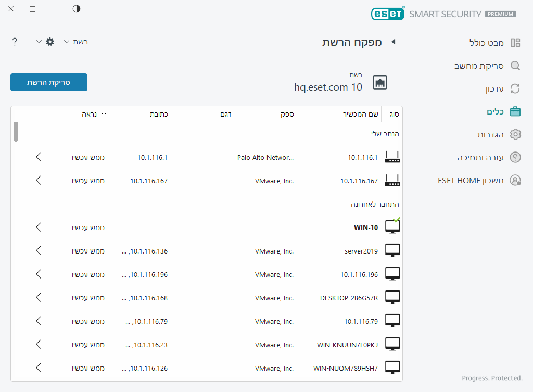The image size is (533, 392).
Task: Click the device list vertical scrollbar
Action: (x=16, y=132)
